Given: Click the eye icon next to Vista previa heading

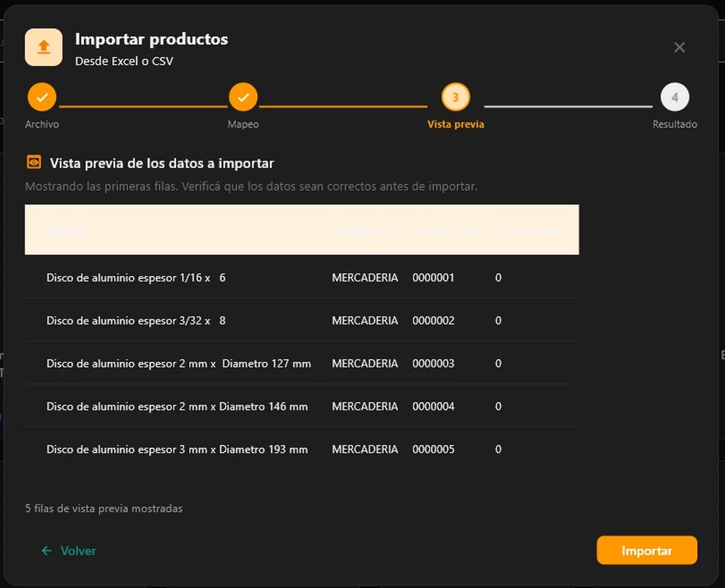Looking at the screenshot, I should 34,162.
